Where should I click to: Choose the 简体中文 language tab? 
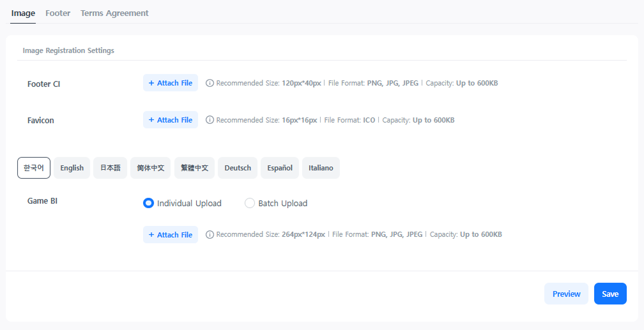point(151,168)
